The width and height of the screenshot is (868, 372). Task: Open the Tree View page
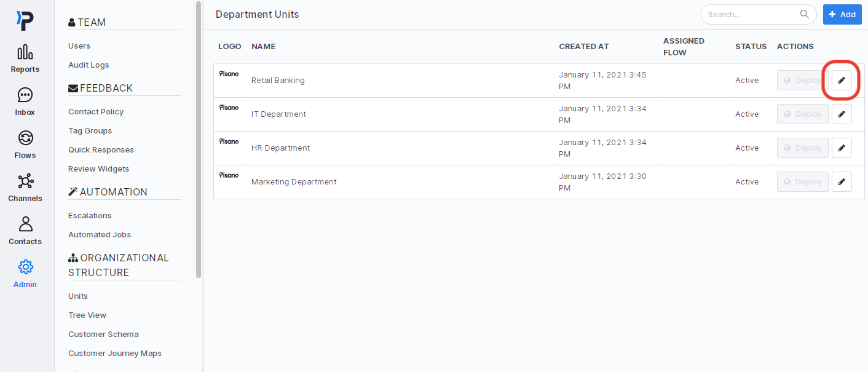tap(86, 315)
